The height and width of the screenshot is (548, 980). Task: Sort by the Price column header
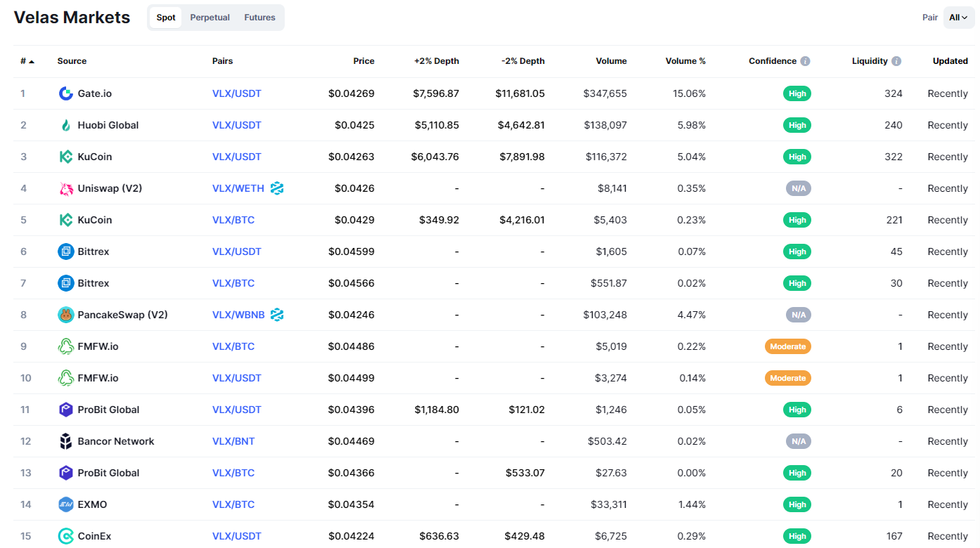[363, 61]
